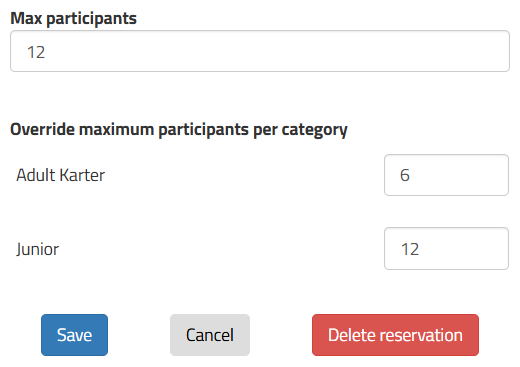Cancel editing the reservation

pos(210,335)
